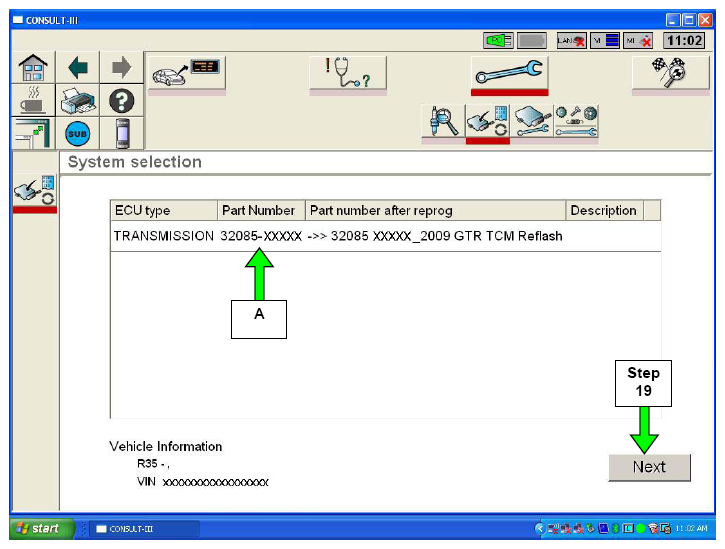Open the checkered flags tab
725x549 pixels.
670,72
